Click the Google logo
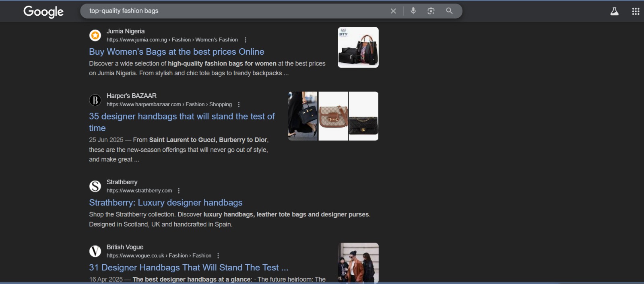Viewport: 644px width, 284px height. (x=43, y=11)
